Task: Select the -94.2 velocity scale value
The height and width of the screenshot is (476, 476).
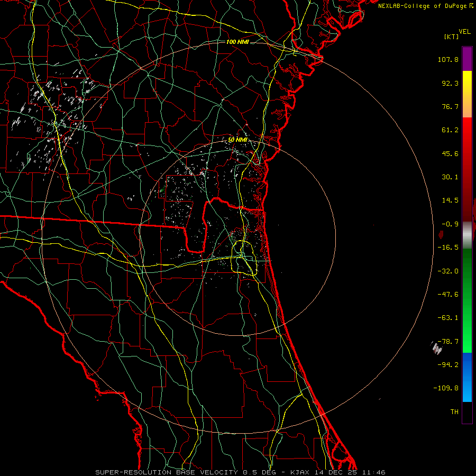Action: 448,365
